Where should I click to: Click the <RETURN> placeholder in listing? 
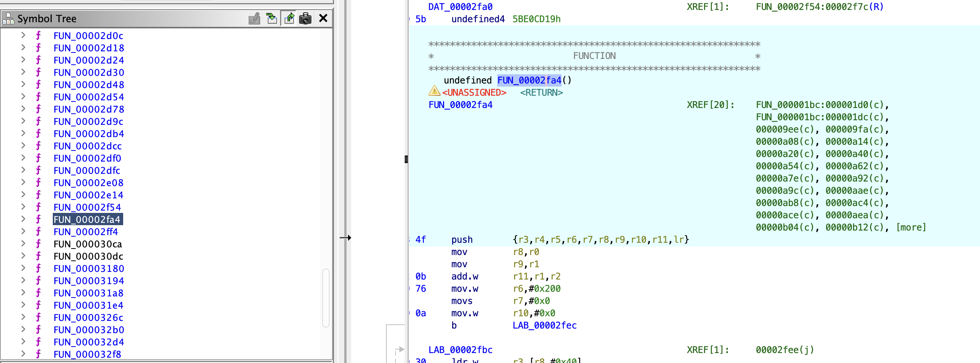(x=541, y=93)
